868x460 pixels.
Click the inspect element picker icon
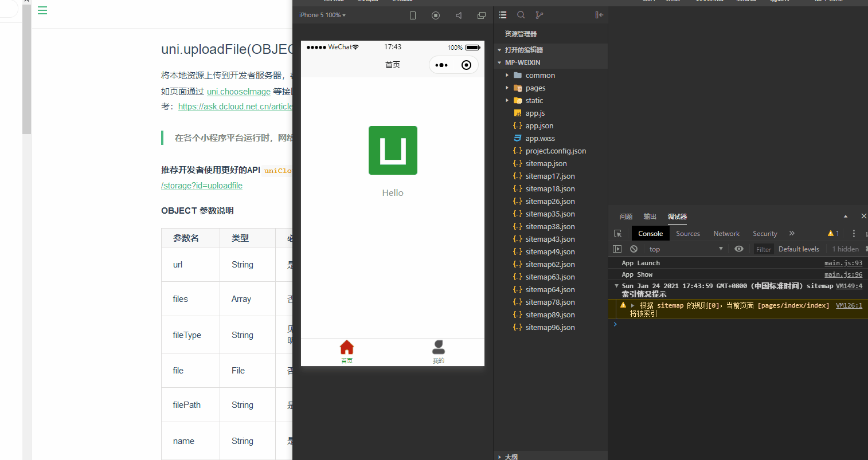click(618, 233)
